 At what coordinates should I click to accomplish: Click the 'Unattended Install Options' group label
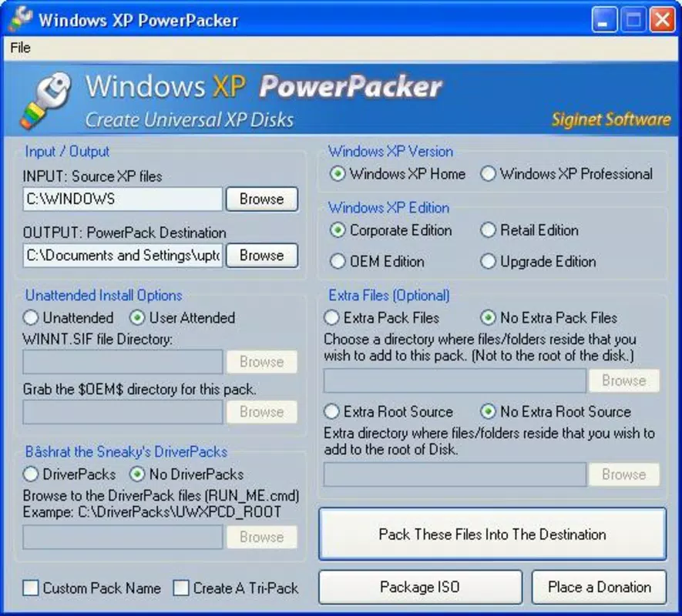pos(103,295)
